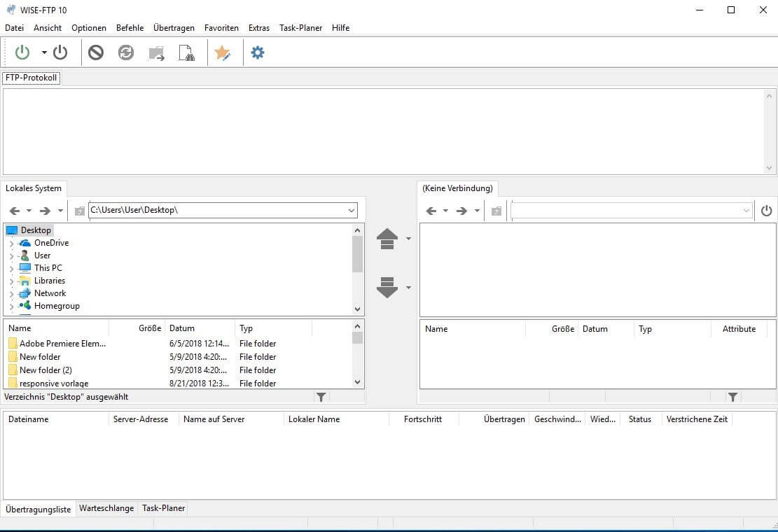Open the Befehle menu
778x532 pixels.
[x=130, y=28]
